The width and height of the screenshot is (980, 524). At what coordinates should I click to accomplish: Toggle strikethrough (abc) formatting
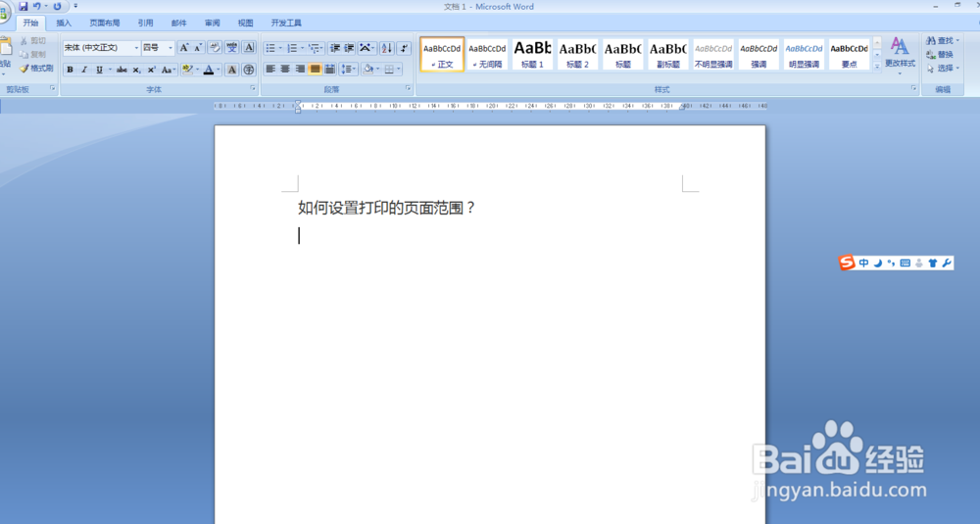point(122,70)
